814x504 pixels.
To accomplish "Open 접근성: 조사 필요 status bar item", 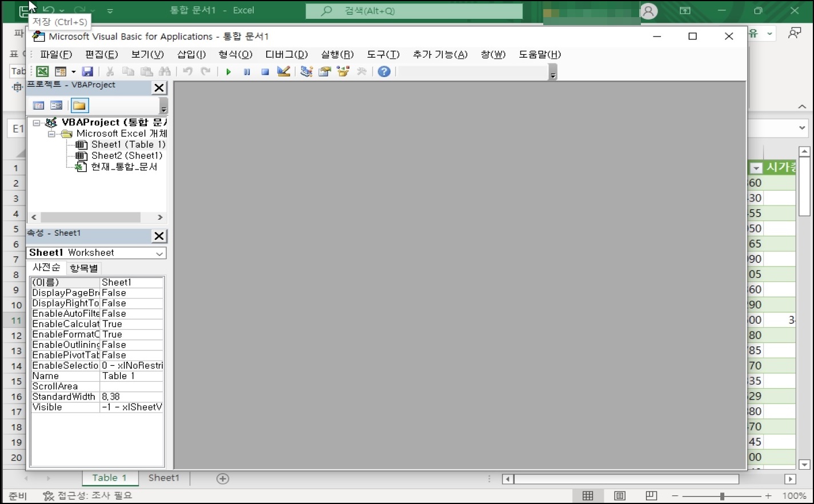I will click(88, 495).
